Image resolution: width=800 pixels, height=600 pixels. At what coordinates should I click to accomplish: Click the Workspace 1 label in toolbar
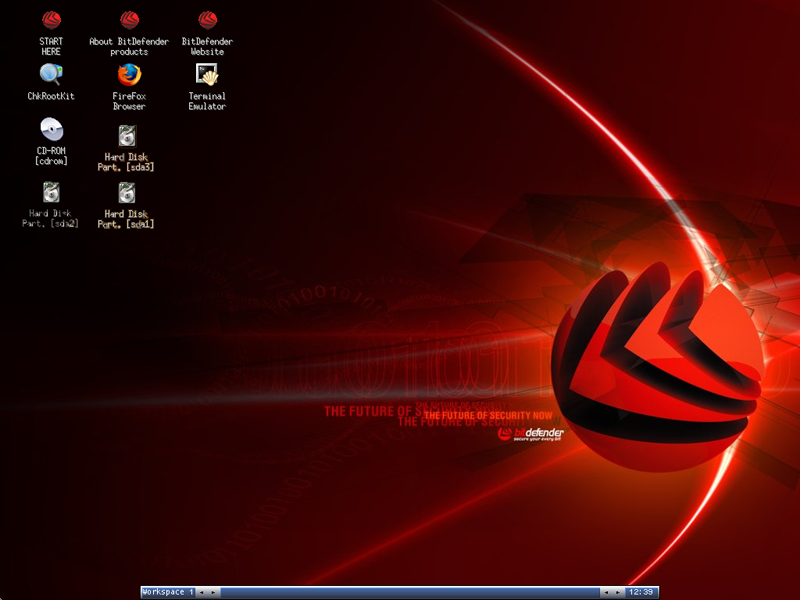coord(168,592)
